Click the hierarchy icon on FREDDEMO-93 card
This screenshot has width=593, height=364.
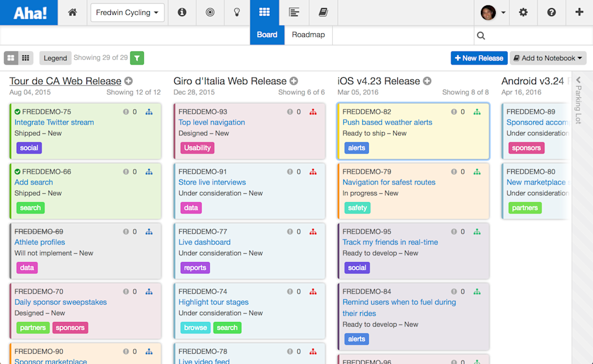313,112
